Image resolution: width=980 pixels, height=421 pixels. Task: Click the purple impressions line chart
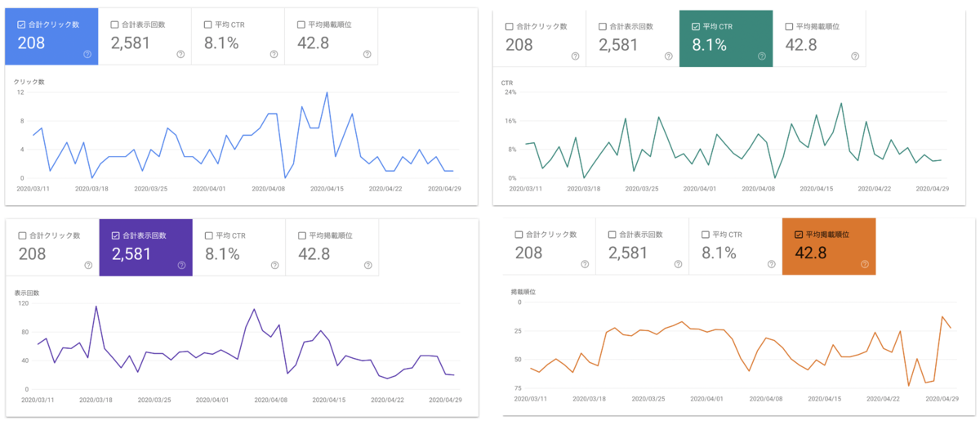245,343
